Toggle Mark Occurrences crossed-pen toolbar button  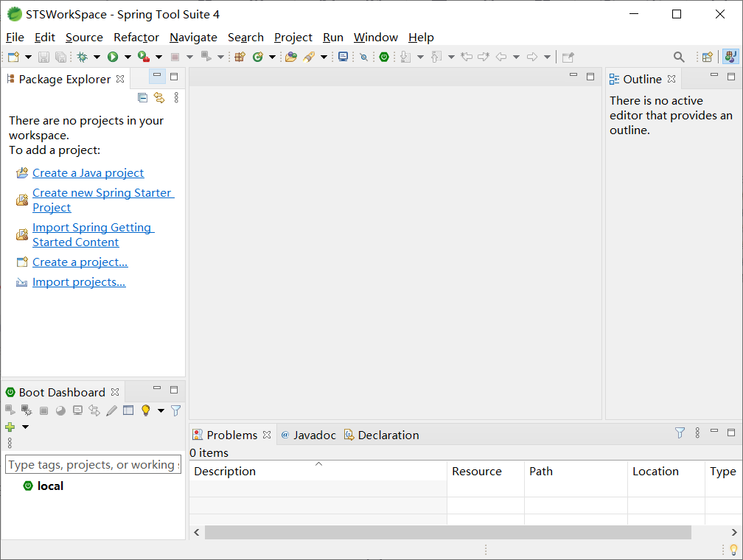click(364, 57)
